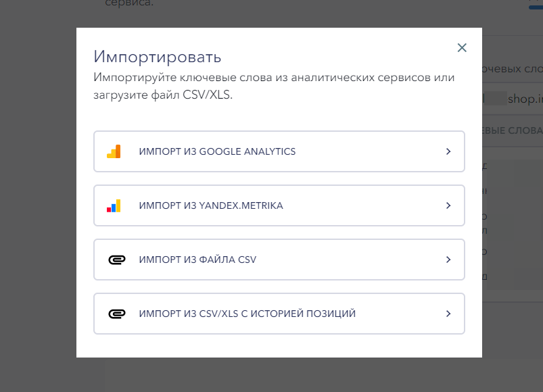Click the paperclip icon for CSV/XLS position history
Screen dimensions: 543x392
(x=116, y=314)
